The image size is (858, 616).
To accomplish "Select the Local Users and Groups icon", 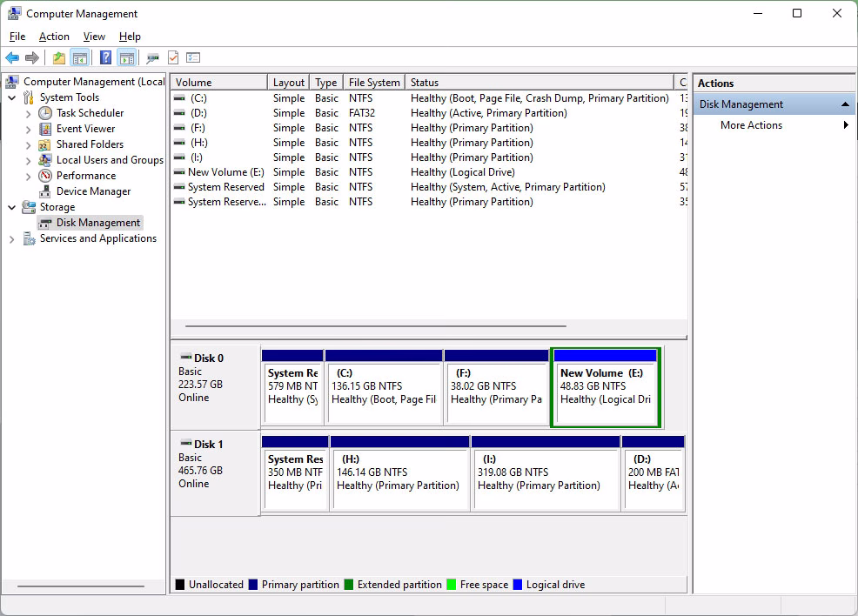I will coord(45,160).
